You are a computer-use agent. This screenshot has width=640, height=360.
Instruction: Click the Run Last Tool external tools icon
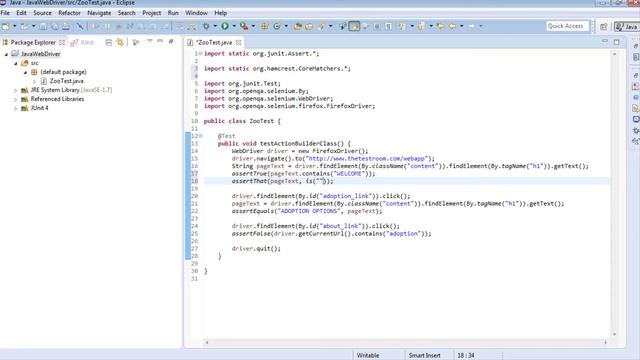click(x=244, y=26)
